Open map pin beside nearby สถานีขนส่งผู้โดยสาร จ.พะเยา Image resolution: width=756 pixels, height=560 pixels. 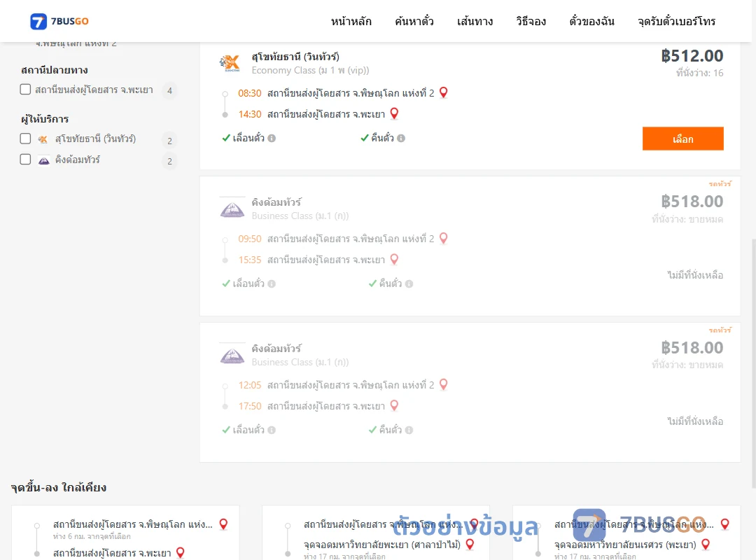click(x=181, y=553)
